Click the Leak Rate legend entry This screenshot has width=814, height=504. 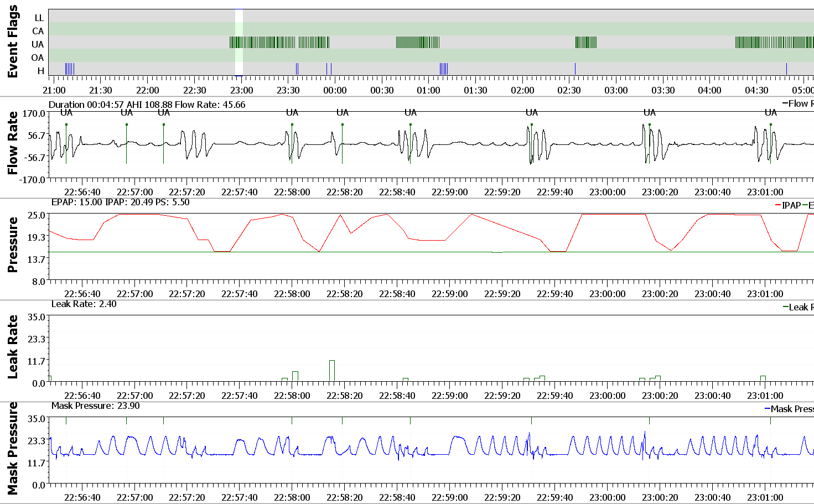click(798, 307)
